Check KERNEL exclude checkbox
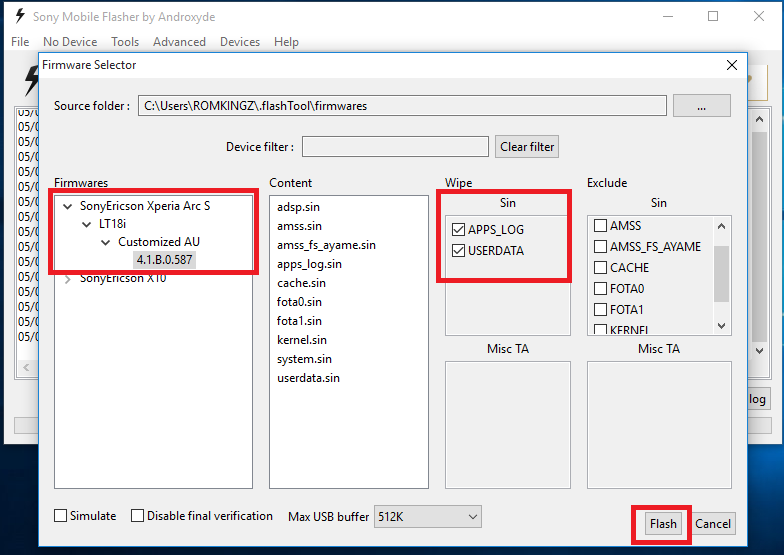The width and height of the screenshot is (784, 555). pyautogui.click(x=600, y=330)
